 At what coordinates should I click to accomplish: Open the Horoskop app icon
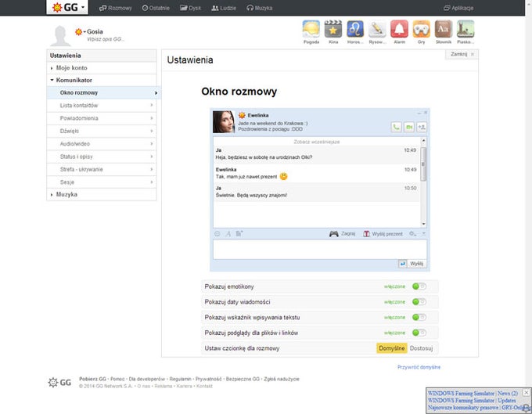pyautogui.click(x=355, y=29)
